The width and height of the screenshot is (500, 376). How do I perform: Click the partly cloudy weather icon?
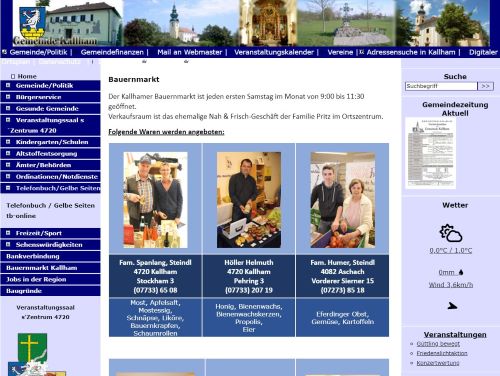pos(451,233)
